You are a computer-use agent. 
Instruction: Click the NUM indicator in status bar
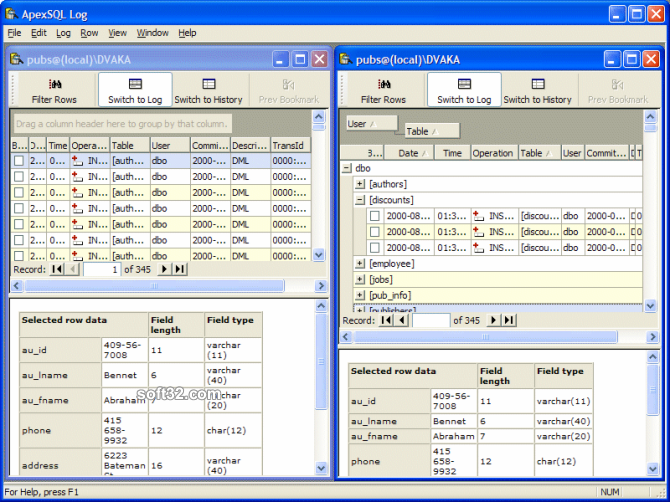click(x=609, y=492)
